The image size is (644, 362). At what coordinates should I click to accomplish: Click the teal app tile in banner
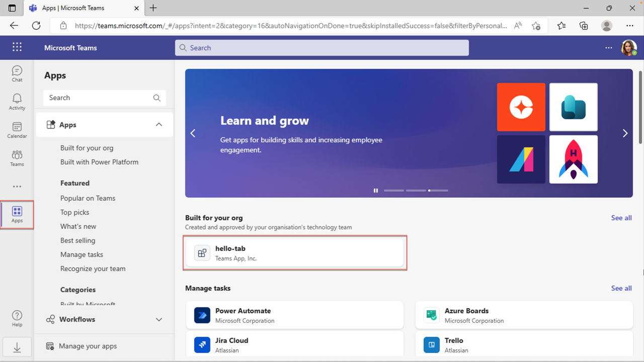(574, 107)
